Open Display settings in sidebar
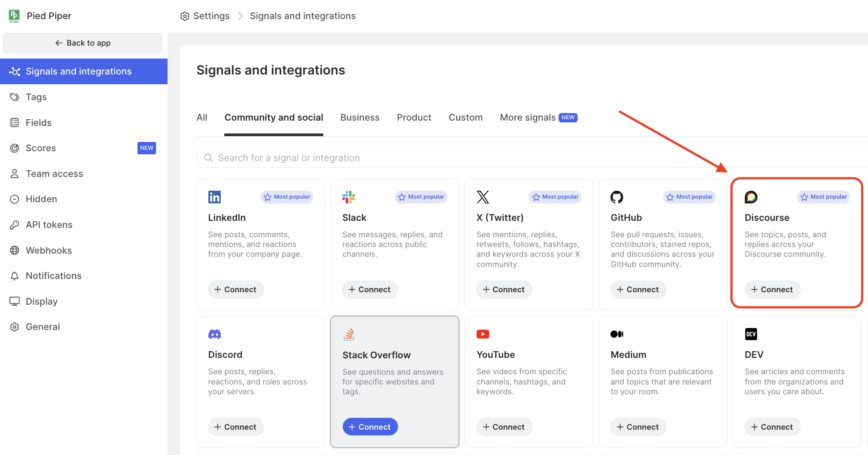Viewport: 868px width, 455px height. [84, 301]
